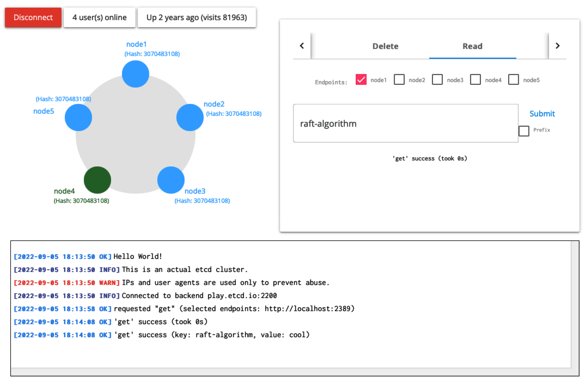
Task: Click the node3 blue circle in cluster diagram
Action: (x=171, y=180)
